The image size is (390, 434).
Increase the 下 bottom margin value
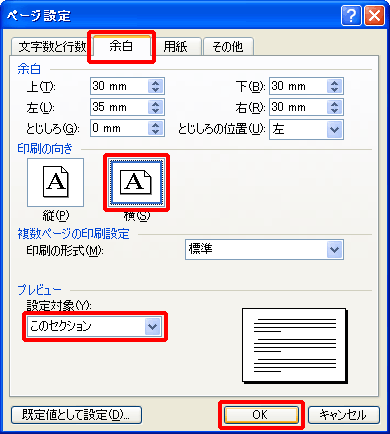[x=334, y=82]
